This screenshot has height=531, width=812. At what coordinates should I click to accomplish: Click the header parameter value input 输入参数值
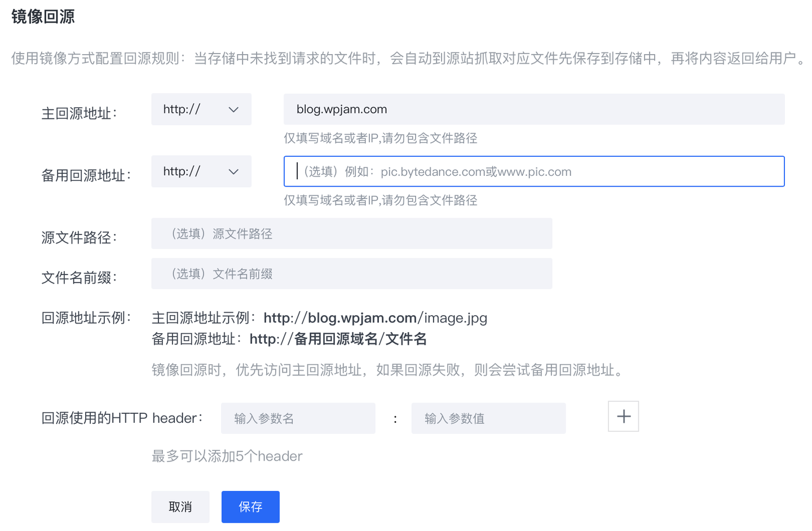coord(488,418)
